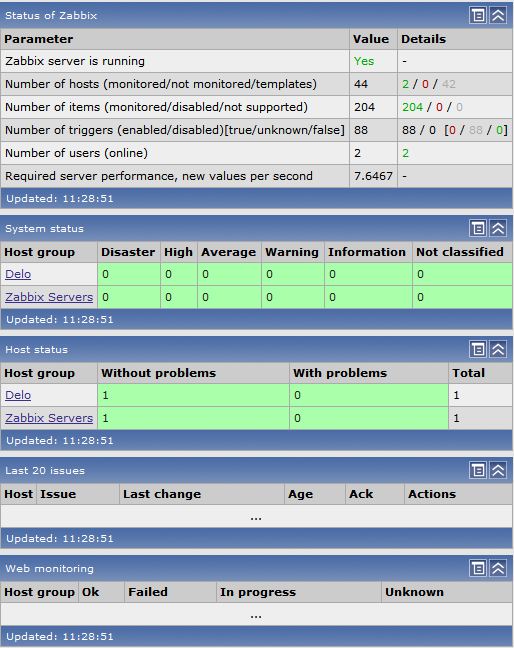Click the 'Web monitoring' widget title
This screenshot has height=648, width=514.
49,569
